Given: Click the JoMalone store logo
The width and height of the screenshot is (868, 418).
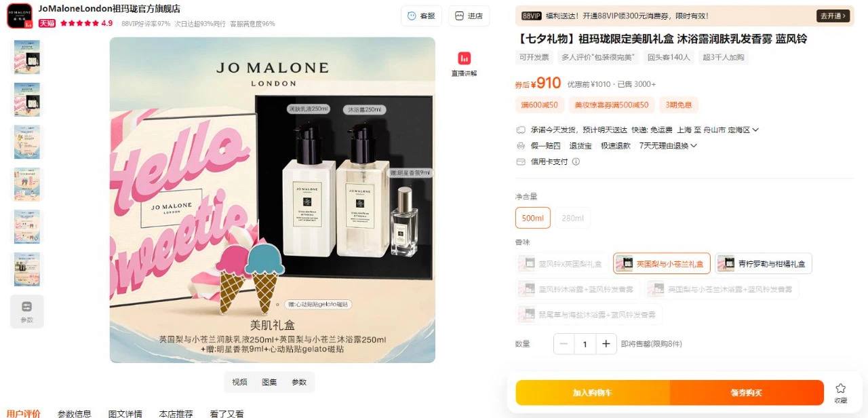Looking at the screenshot, I should [x=20, y=16].
